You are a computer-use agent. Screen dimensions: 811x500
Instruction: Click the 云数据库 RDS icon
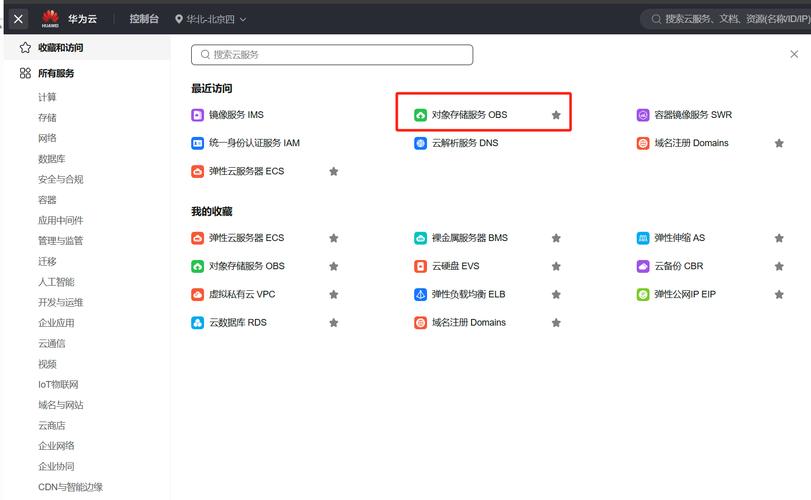(198, 323)
